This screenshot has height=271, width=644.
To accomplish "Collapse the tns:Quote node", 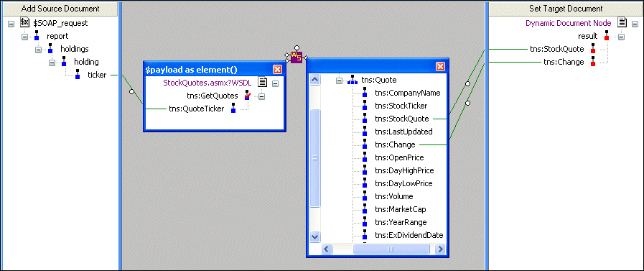I will point(340,81).
